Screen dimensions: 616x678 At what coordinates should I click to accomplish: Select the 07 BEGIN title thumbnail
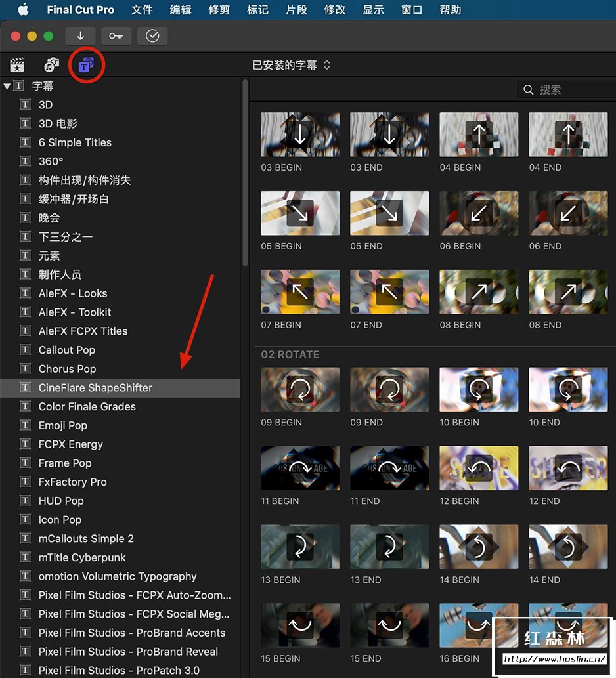[x=299, y=292]
